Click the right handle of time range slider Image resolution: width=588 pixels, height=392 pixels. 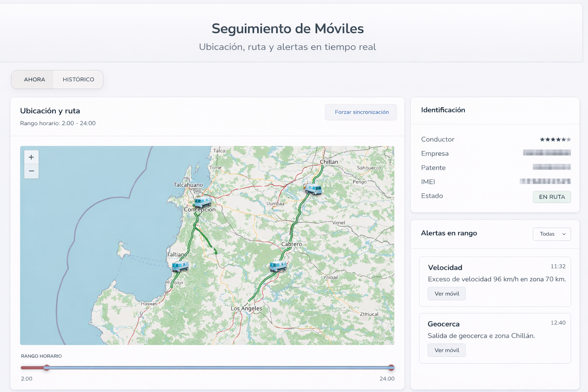[x=391, y=368]
